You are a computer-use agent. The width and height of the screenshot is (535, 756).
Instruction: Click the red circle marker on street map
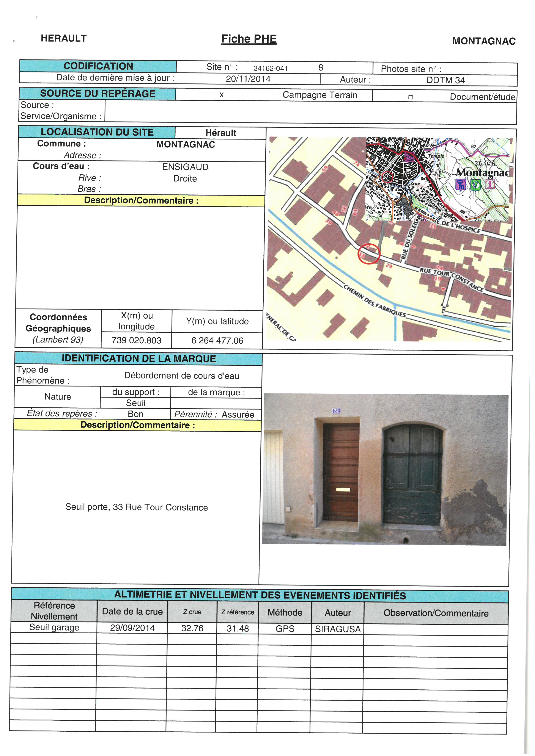point(369,254)
